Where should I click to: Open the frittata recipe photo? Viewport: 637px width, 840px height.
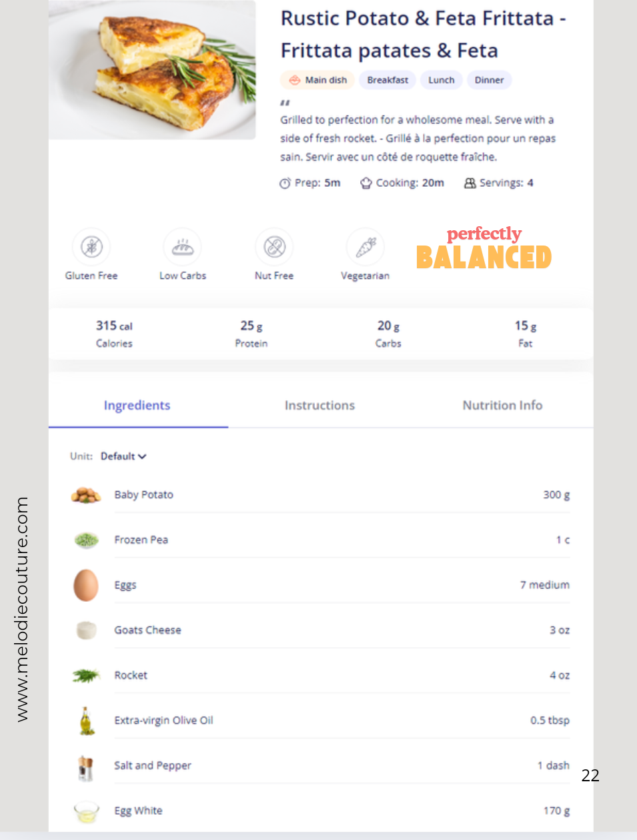pyautogui.click(x=152, y=70)
